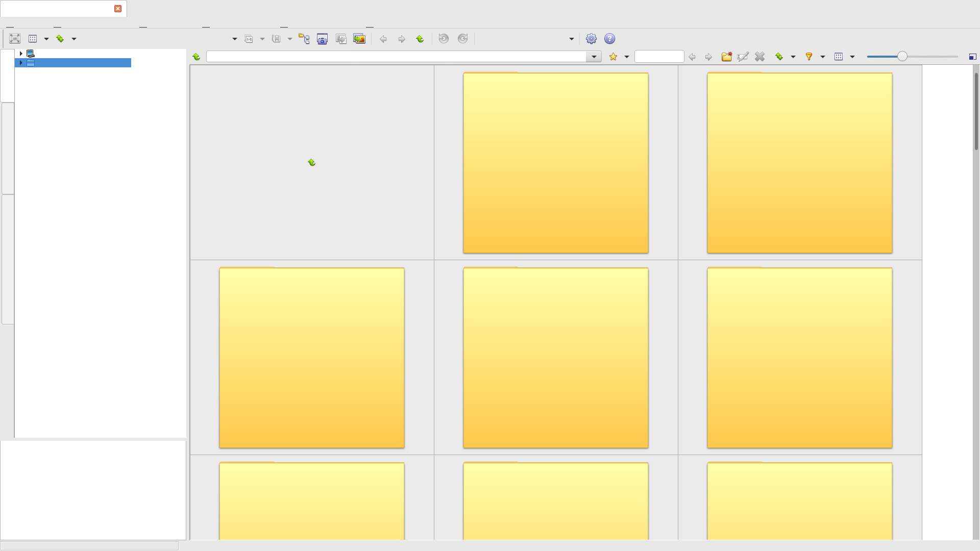
Task: Open the browser sort arrows dropdown
Action: (793, 57)
